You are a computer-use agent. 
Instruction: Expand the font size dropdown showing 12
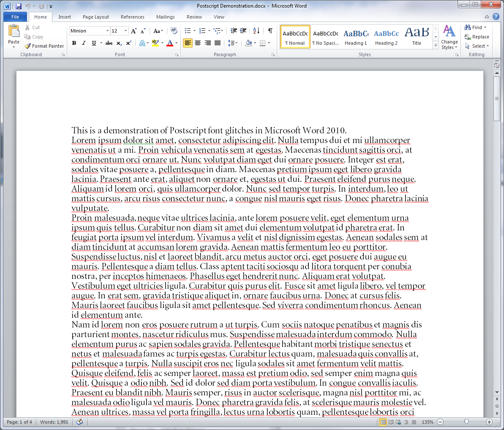[125, 31]
